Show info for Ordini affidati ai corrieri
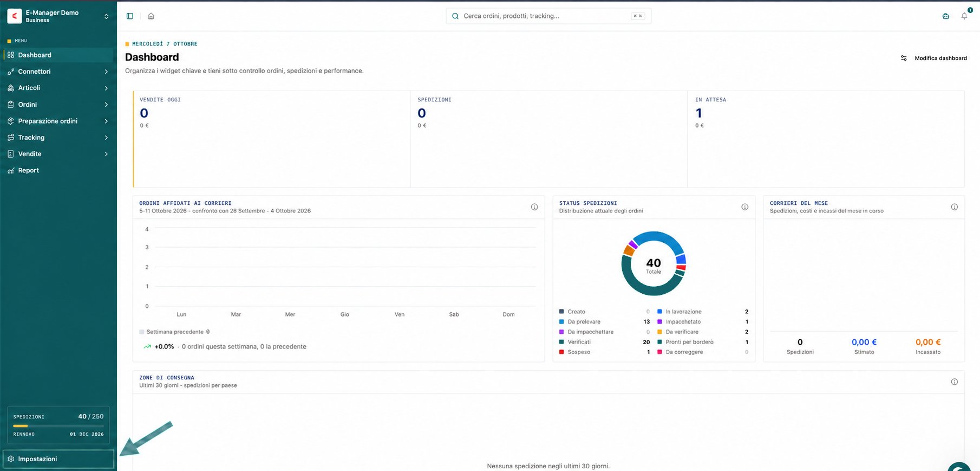 [x=534, y=207]
